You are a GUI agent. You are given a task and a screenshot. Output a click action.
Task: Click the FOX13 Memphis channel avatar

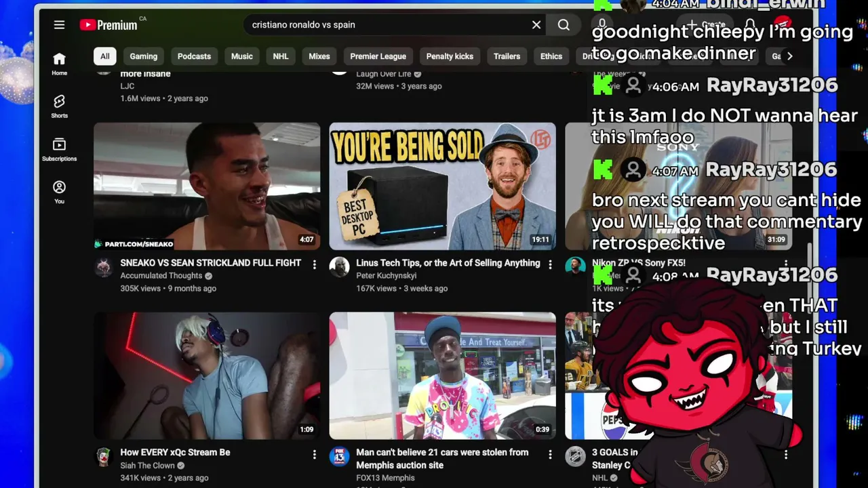tap(339, 457)
